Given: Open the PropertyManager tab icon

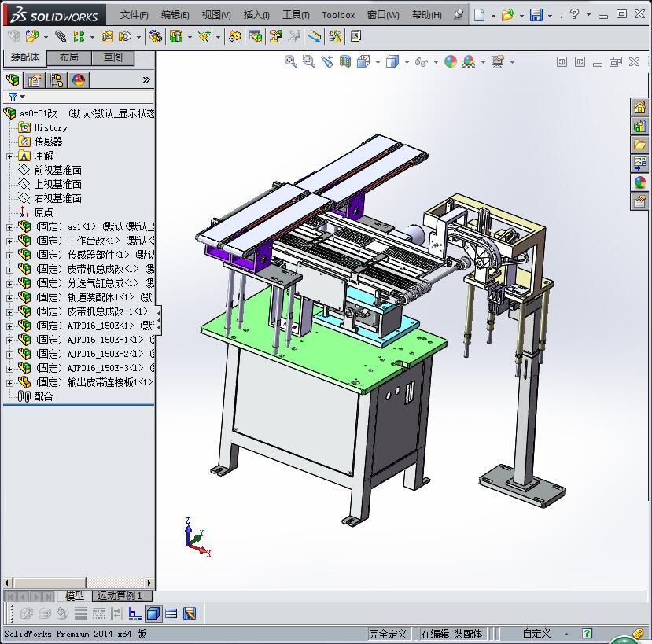Looking at the screenshot, I should (35, 80).
